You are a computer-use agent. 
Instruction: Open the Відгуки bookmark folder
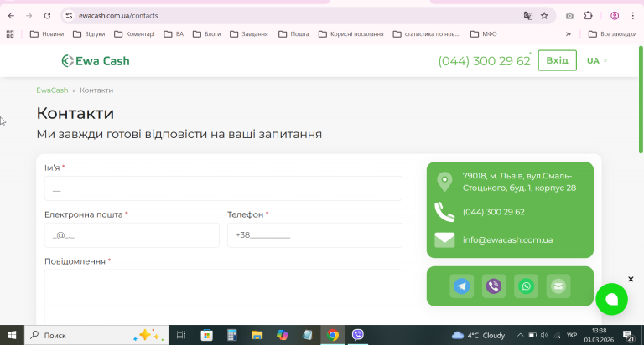pos(89,34)
